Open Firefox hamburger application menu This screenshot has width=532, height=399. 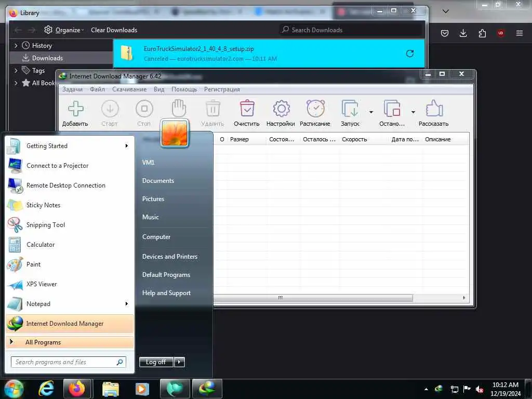point(520,33)
